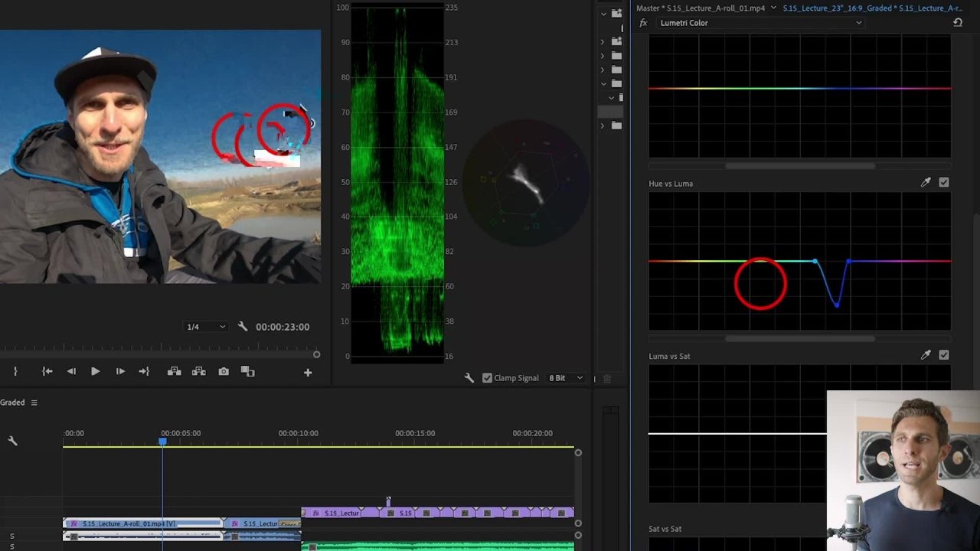Screen dimensions: 980x551
Task: Click the Lift button icon
Action: [175, 372]
